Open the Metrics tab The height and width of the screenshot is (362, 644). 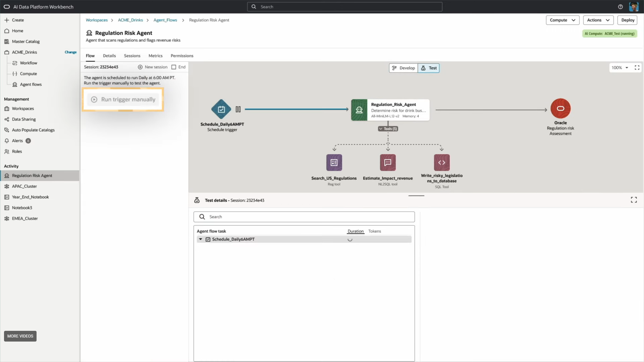155,56
